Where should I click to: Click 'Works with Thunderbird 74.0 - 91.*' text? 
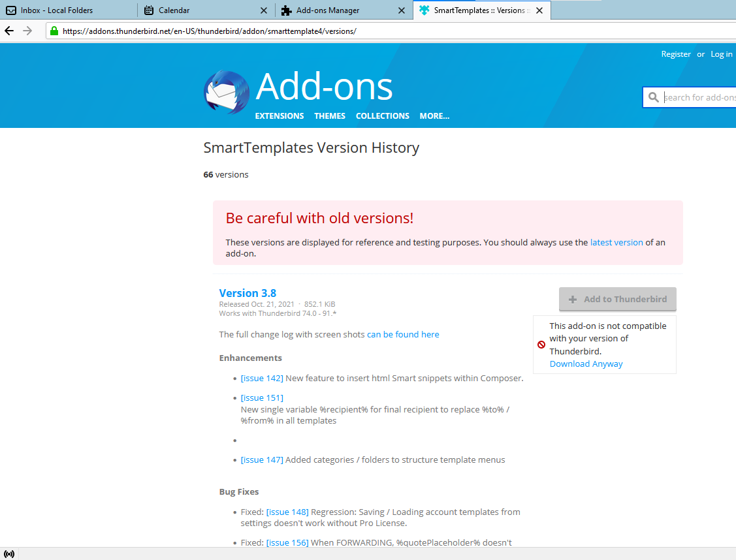[x=278, y=313]
